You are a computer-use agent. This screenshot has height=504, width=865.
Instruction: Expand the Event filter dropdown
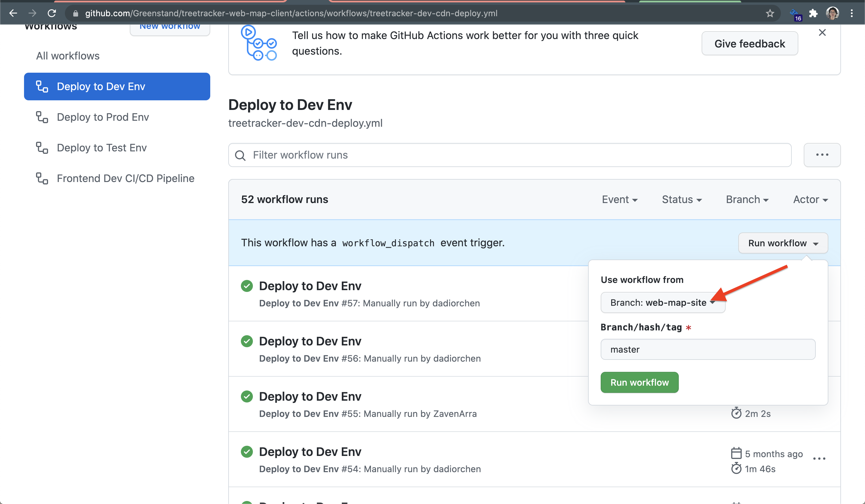620,199
